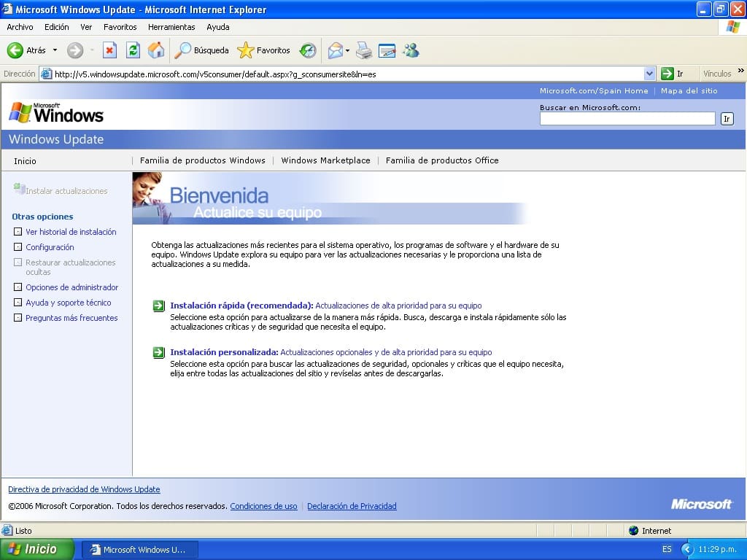Click Restaurar actualizaciones ocultas
747x560 pixels.
point(71,267)
